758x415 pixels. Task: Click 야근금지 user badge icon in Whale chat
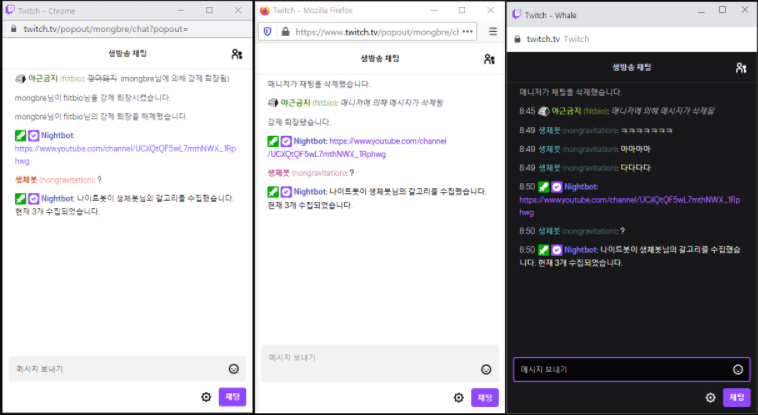tap(544, 111)
